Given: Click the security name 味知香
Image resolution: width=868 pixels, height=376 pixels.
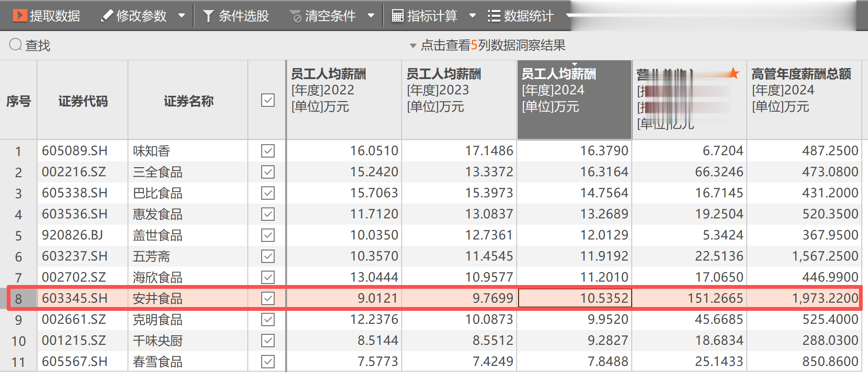Looking at the screenshot, I should click(x=151, y=151).
